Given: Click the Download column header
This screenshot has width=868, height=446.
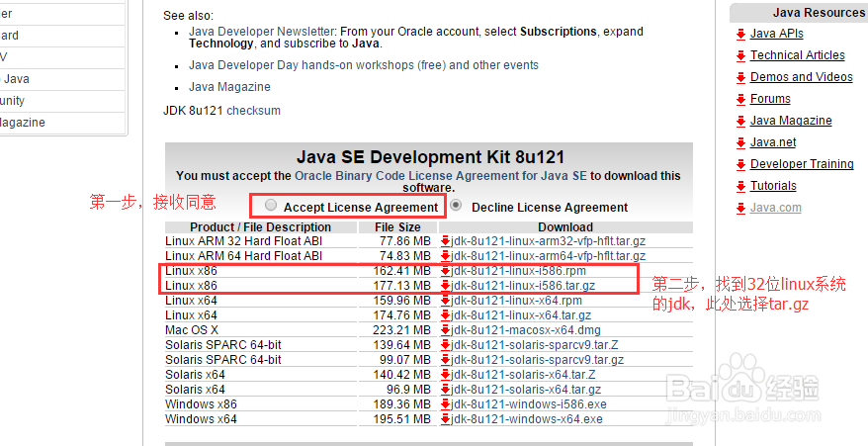Looking at the screenshot, I should 565,227.
